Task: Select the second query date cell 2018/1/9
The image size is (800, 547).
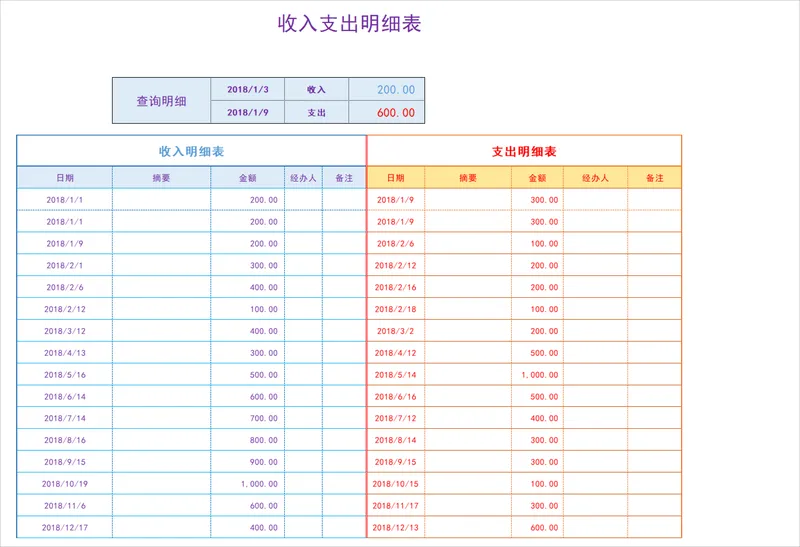Action: pyautogui.click(x=247, y=112)
